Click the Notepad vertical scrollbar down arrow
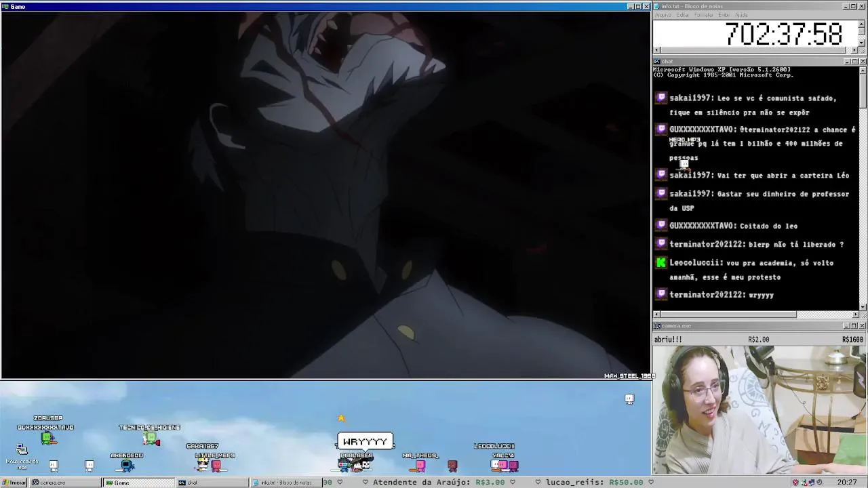Image resolution: width=868 pixels, height=488 pixels. click(862, 43)
